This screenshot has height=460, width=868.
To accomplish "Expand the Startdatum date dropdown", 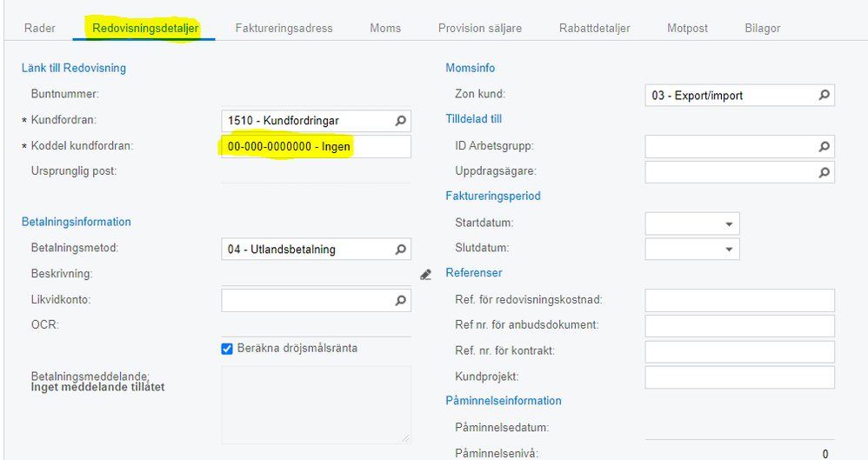I will (x=729, y=224).
